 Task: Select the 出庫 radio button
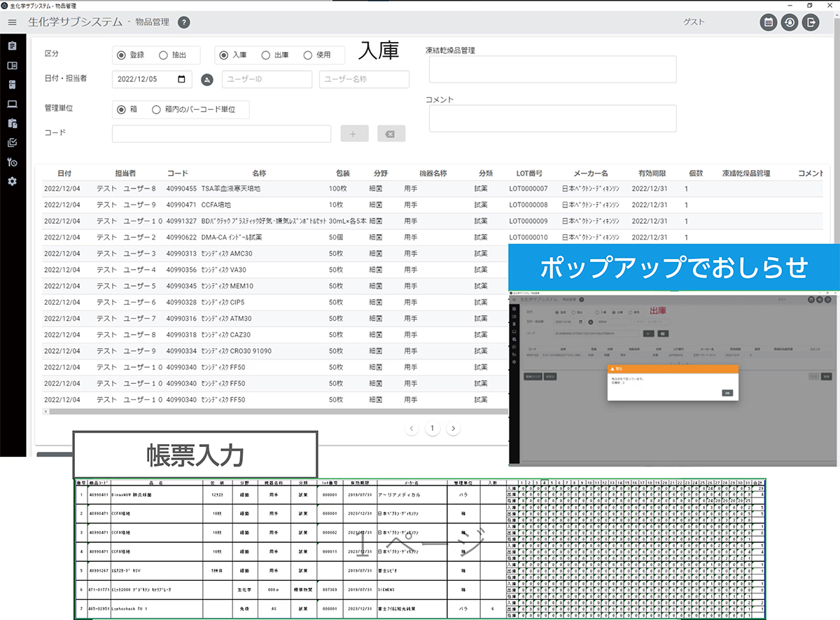(x=266, y=55)
